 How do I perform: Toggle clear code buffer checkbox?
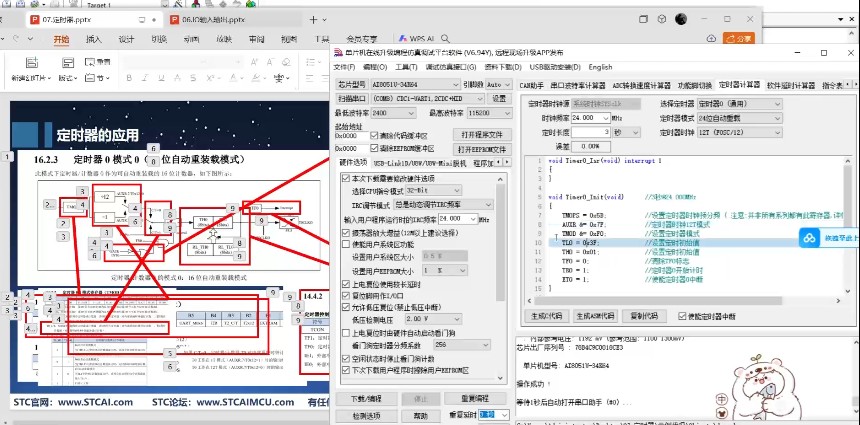374,135
